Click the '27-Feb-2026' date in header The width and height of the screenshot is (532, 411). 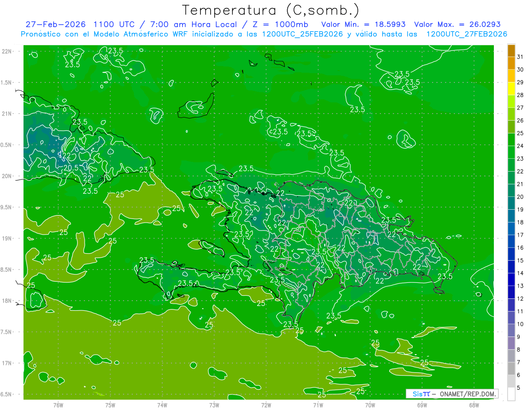pos(55,24)
